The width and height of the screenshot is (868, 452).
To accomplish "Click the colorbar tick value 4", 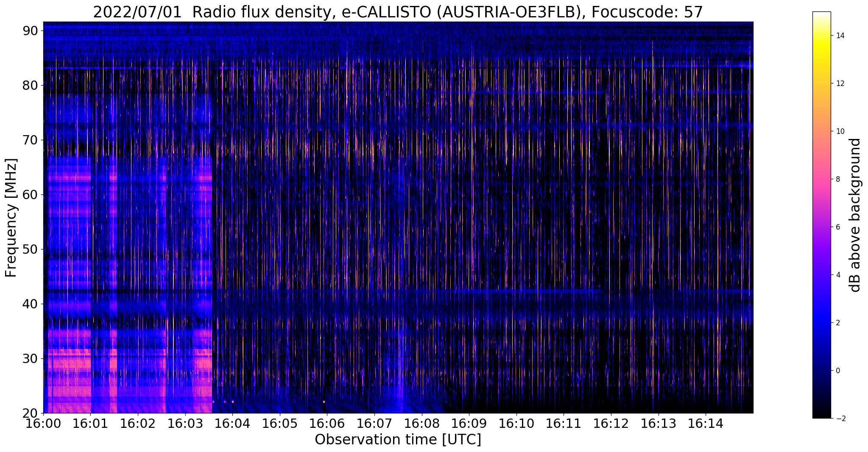I will [x=837, y=275].
